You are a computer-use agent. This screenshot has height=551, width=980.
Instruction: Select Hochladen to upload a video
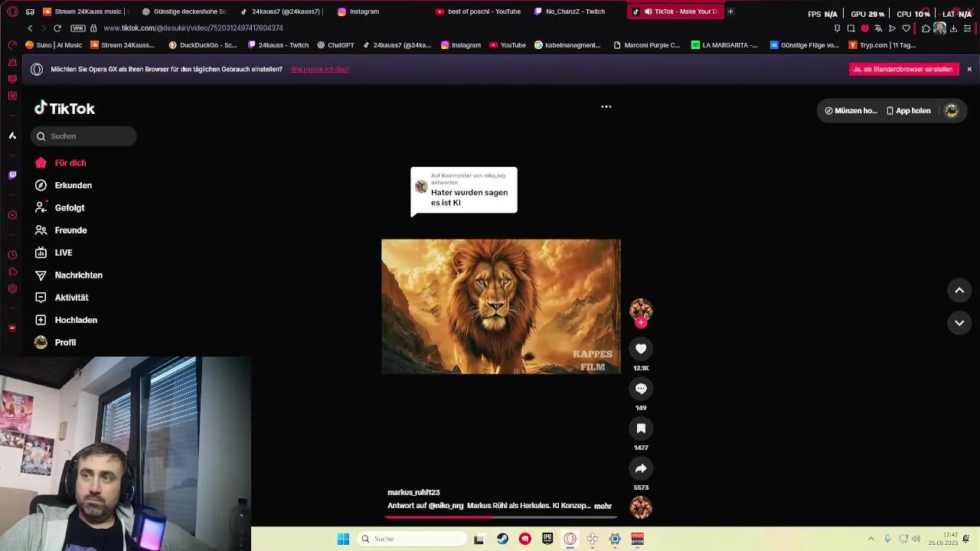coord(66,320)
